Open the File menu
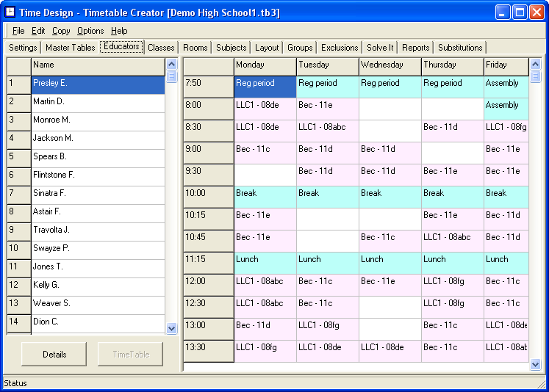The image size is (549, 392). [18, 31]
